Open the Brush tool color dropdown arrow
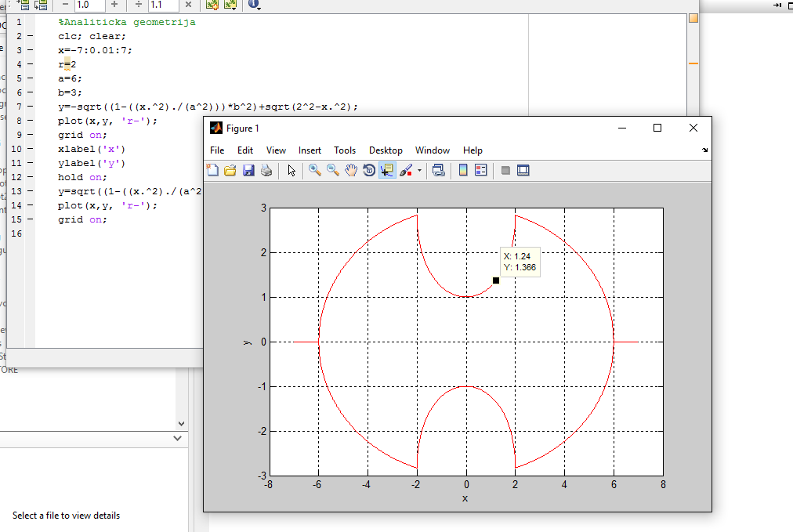 (419, 170)
